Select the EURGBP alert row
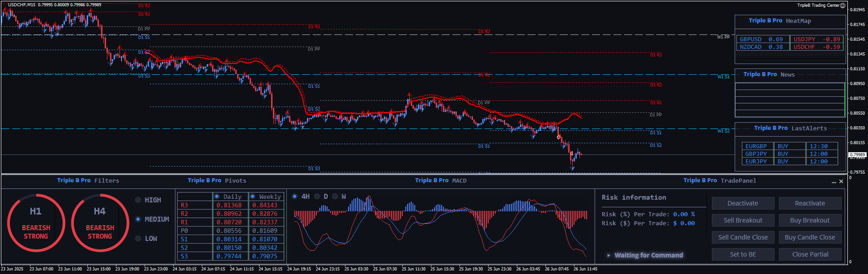868x274 pixels. (x=757, y=146)
